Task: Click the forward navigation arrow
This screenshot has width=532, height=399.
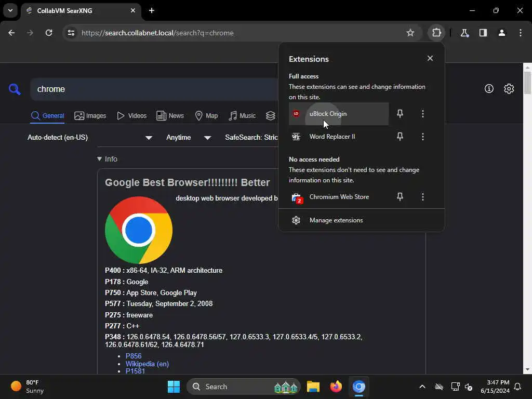Action: [x=30, y=33]
